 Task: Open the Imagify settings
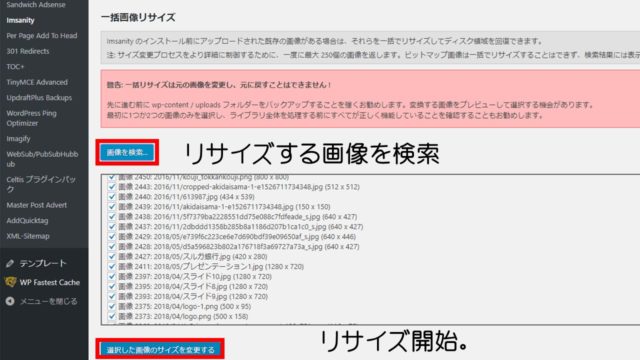pyautogui.click(x=18, y=139)
